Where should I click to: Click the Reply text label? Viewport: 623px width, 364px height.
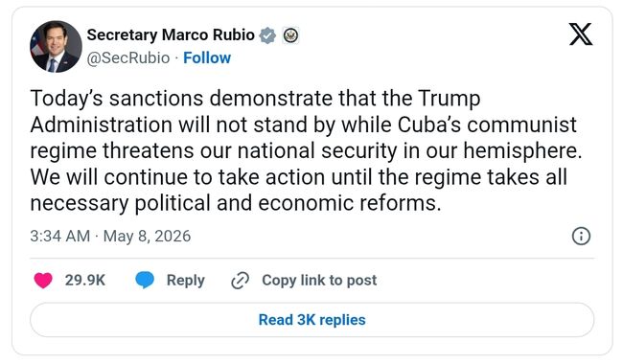(x=186, y=281)
